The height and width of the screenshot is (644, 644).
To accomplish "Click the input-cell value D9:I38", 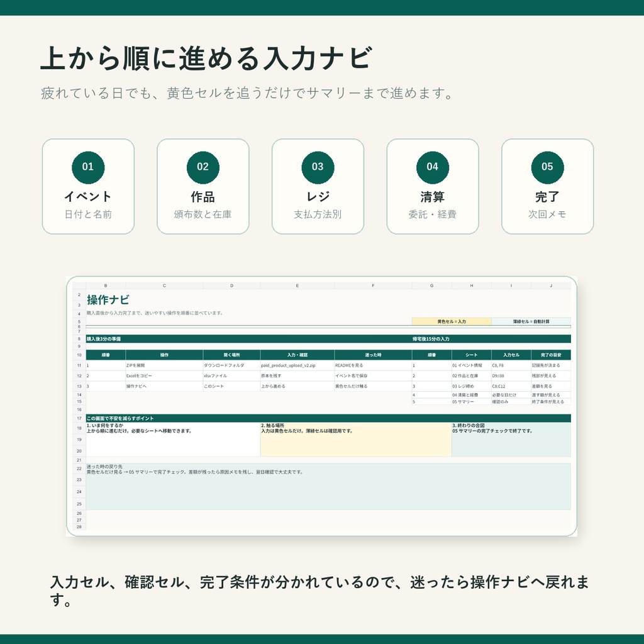I will (511, 376).
